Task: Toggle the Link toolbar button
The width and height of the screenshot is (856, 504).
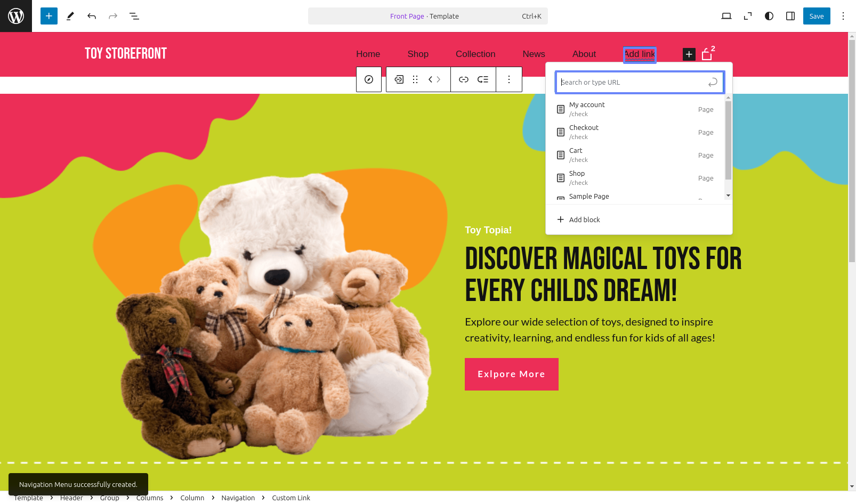Action: [x=464, y=79]
